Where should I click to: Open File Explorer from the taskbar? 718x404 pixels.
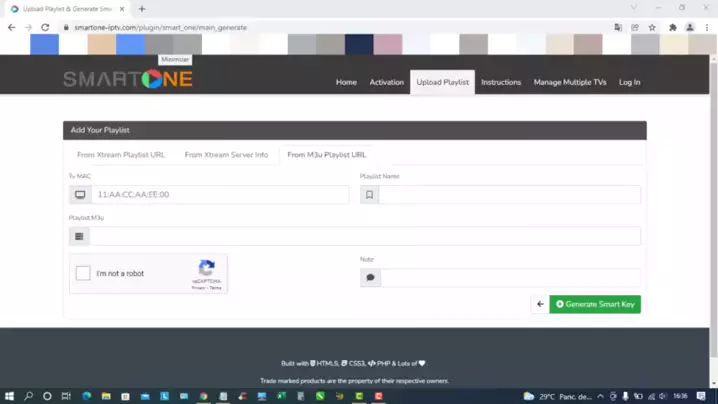click(106, 396)
